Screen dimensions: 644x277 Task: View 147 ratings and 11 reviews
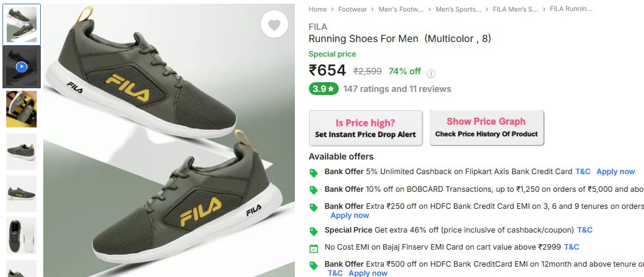pyautogui.click(x=397, y=89)
